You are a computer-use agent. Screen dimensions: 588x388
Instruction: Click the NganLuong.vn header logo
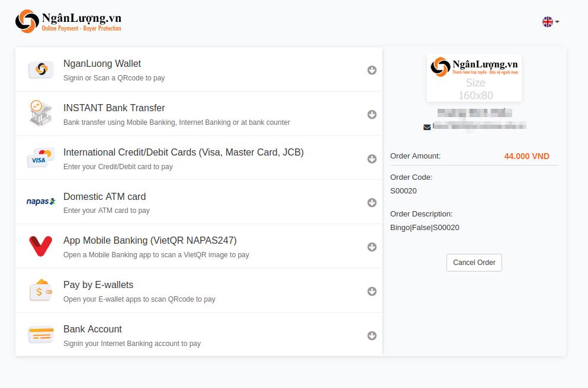[68, 21]
